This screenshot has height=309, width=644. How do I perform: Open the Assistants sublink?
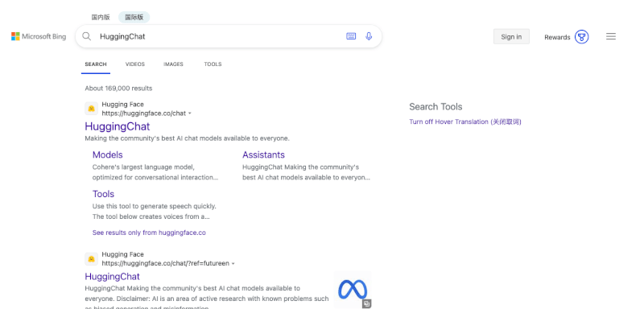pos(263,154)
